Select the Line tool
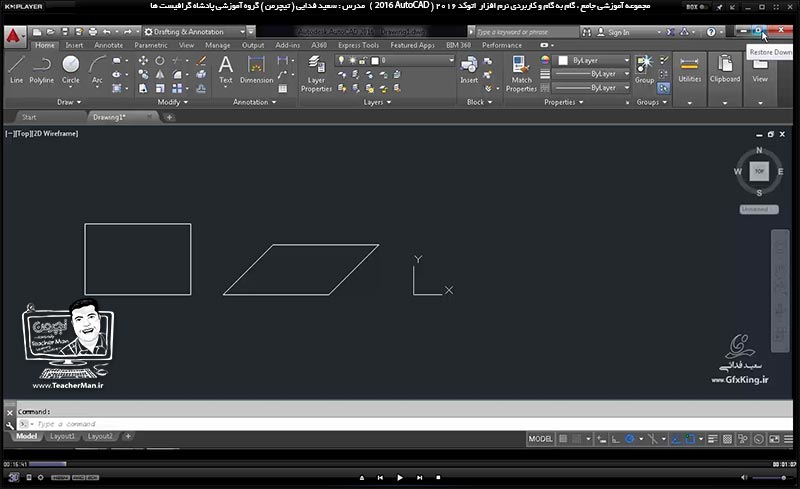The height and width of the screenshot is (489, 800). [x=16, y=69]
